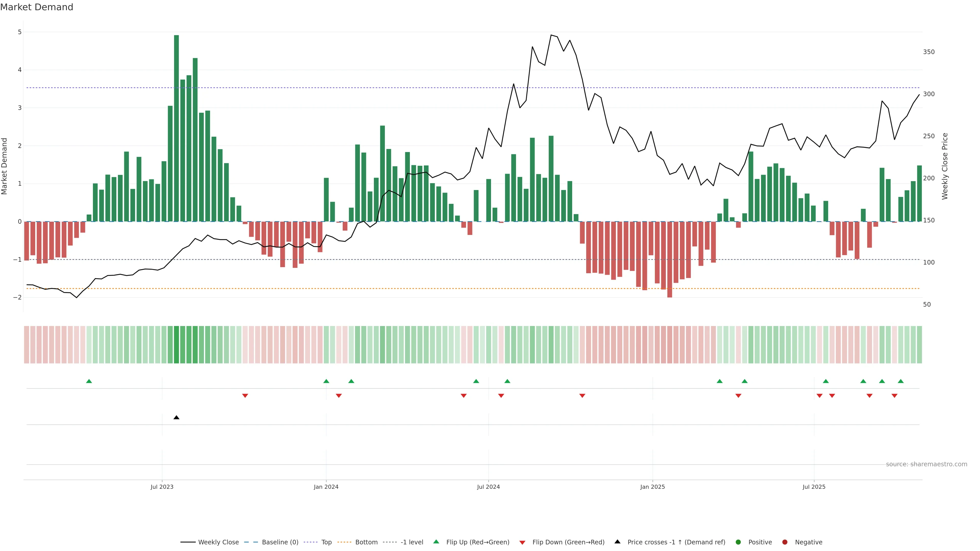Hide the Top dotted line legend item
Screen dimensions: 980x551
point(326,542)
